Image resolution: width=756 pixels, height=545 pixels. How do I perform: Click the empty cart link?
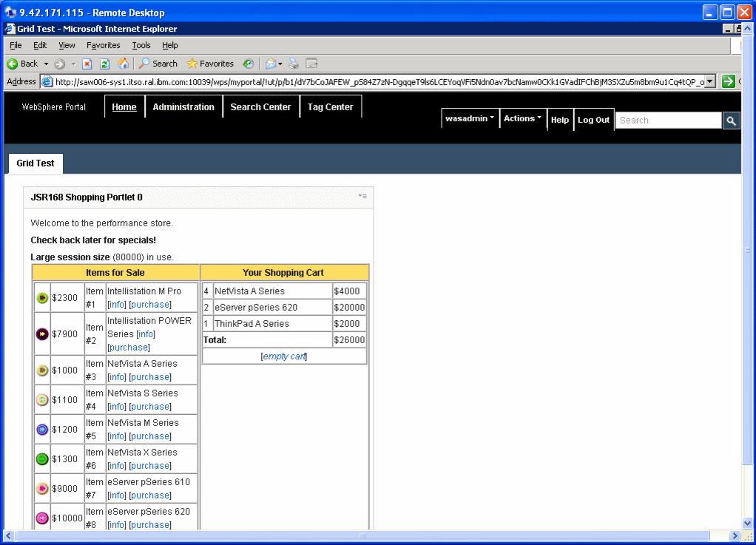(284, 356)
